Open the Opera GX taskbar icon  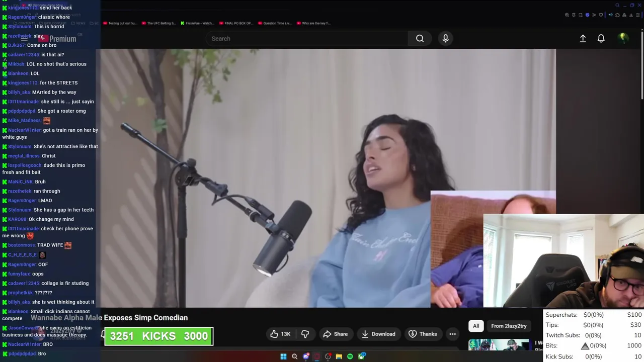(x=316, y=356)
